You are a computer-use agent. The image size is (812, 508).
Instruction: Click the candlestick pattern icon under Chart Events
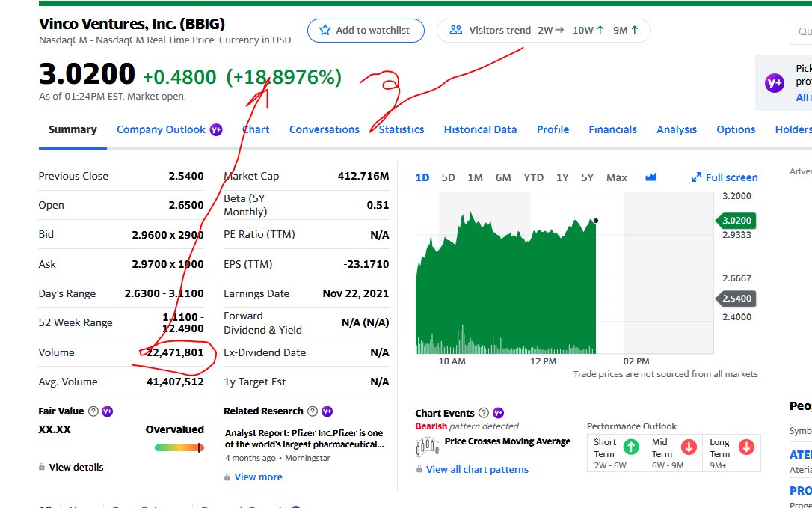427,447
